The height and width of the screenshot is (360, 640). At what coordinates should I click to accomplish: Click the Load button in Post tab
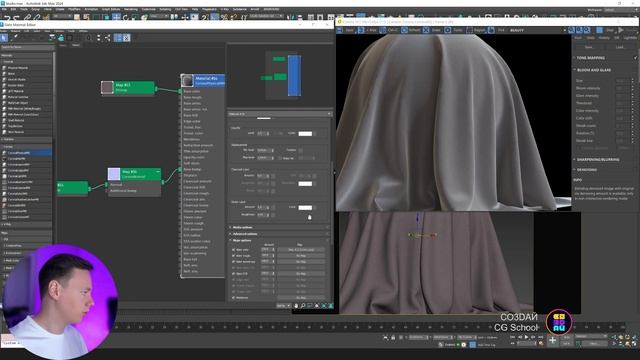(620, 47)
